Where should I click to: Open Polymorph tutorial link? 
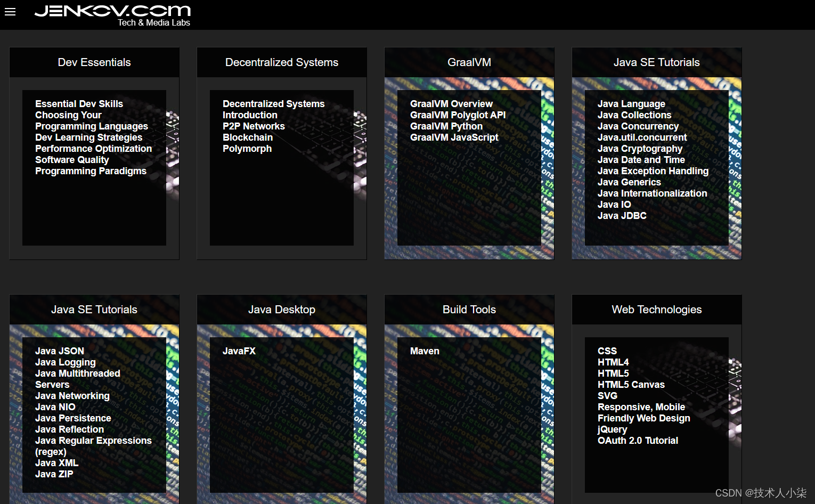(x=247, y=149)
